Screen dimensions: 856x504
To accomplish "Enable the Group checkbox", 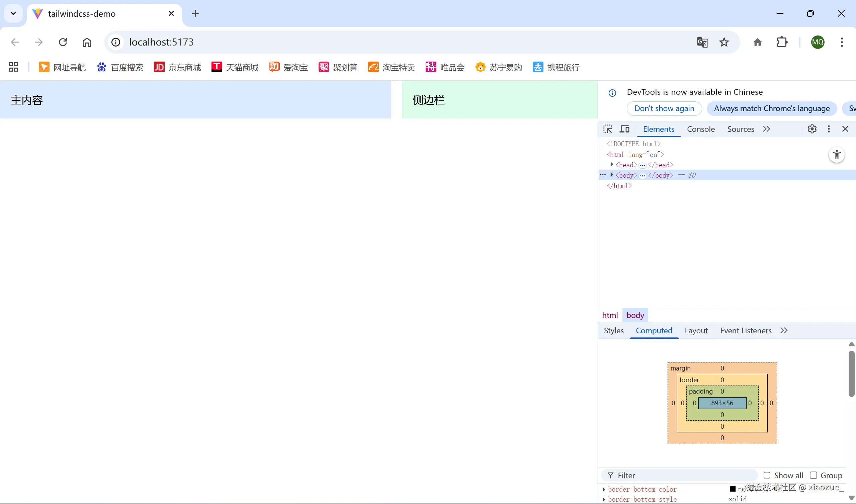I will point(814,475).
